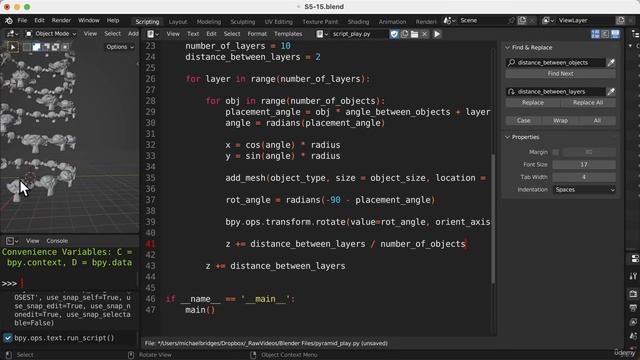Open the 3D viewport editor type selector
This screenshot has width=640, height=360.
coord(12,34)
